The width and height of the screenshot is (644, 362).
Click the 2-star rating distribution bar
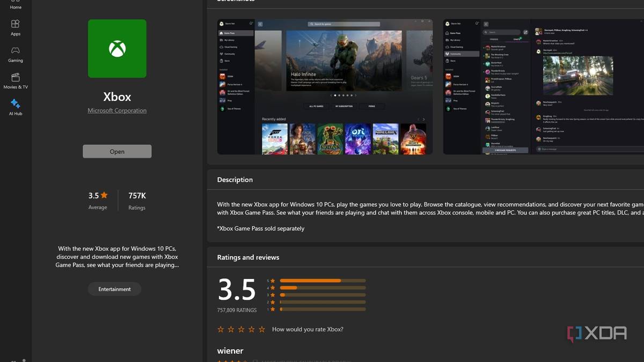point(323,302)
